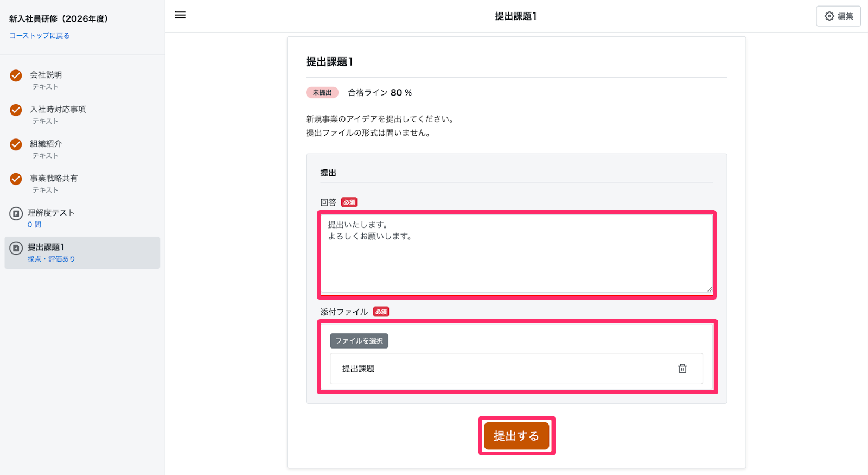Click the 0 問 label under 理解度テスト

pos(34,225)
